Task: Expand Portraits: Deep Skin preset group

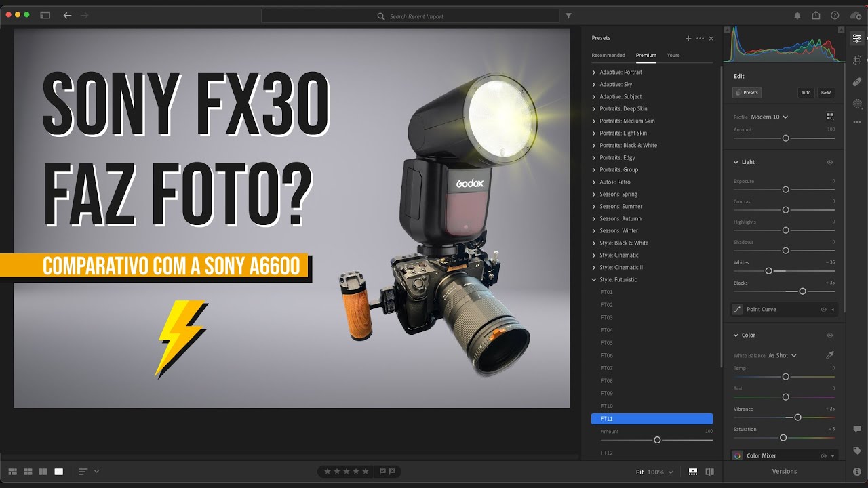Action: pos(594,109)
